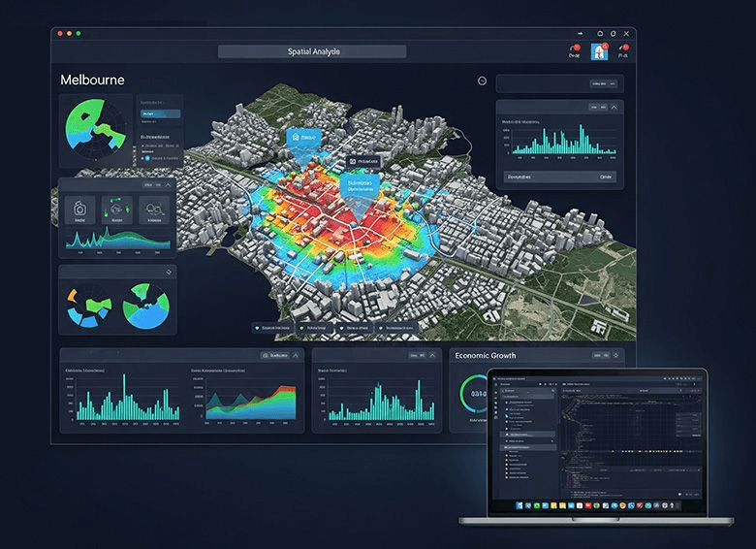This screenshot has height=549, width=756.
Task: Click the Cande button in chart panel footer
Action: [606, 178]
